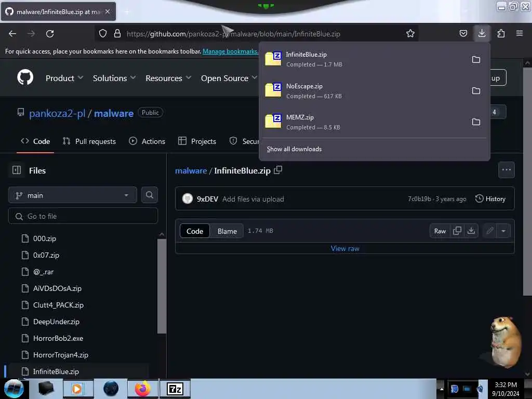Close the Firefox downloads panel button

click(x=482, y=33)
